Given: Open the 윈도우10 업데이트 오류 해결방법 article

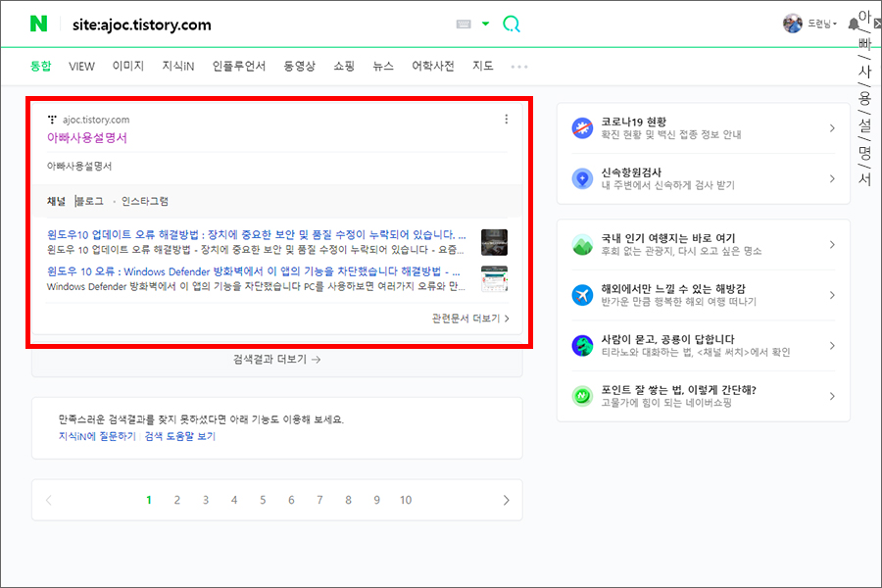Looking at the screenshot, I should [257, 234].
